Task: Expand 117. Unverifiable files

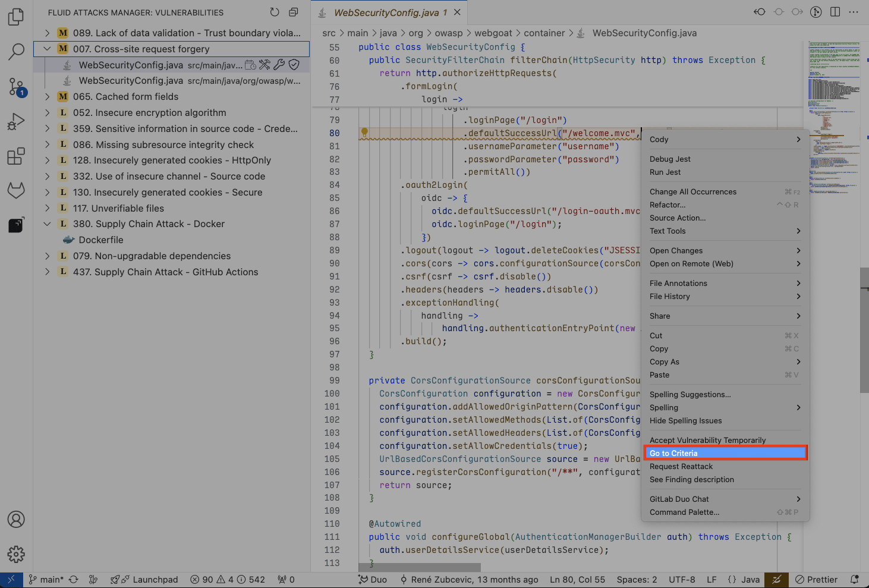Action: point(47,208)
